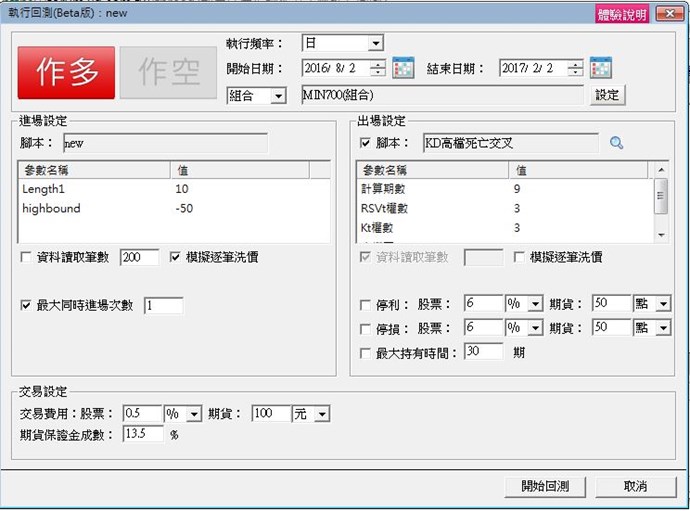Click the magnifier icon beside exit script

click(616, 143)
